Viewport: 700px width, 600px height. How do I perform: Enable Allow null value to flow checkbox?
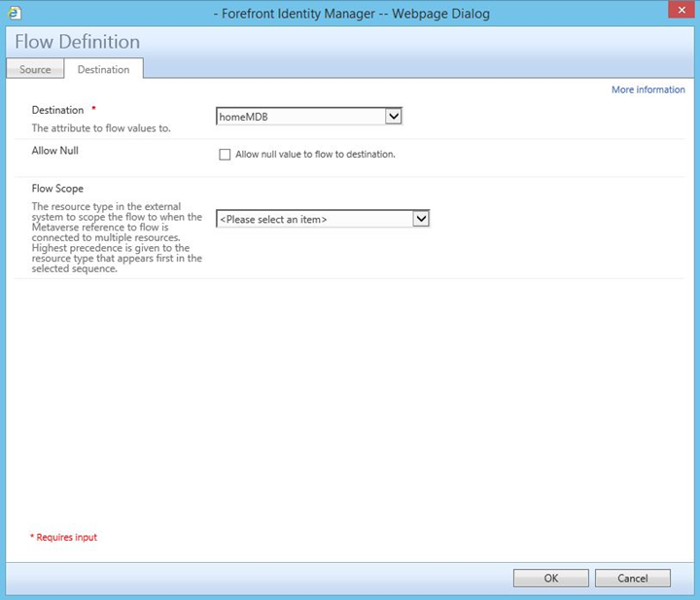click(225, 155)
